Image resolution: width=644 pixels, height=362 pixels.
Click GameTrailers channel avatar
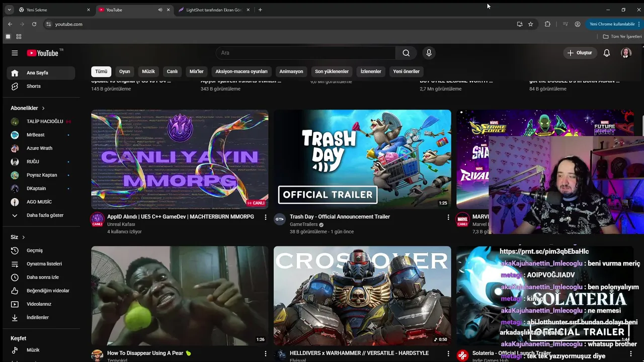[280, 220]
